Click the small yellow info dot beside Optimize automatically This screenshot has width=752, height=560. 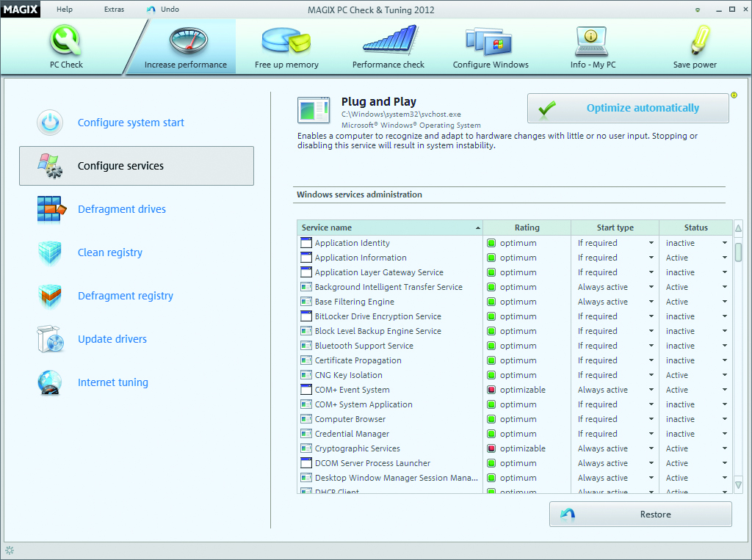point(734,95)
